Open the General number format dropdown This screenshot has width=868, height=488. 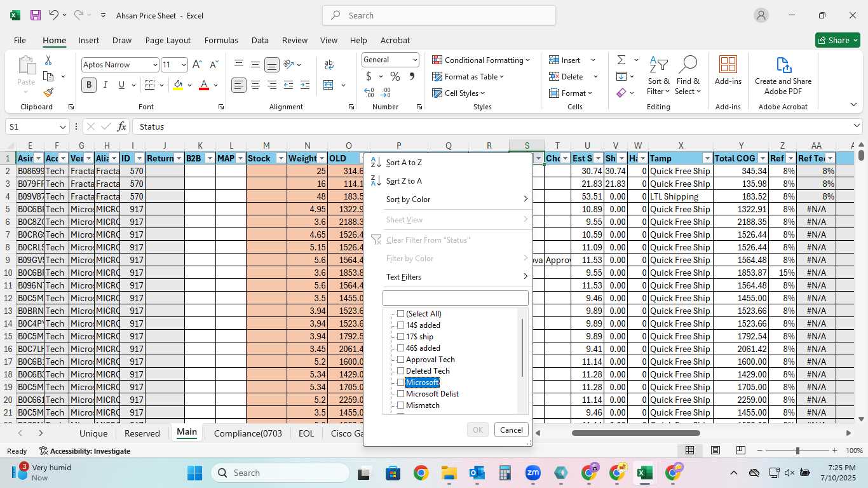coord(415,60)
